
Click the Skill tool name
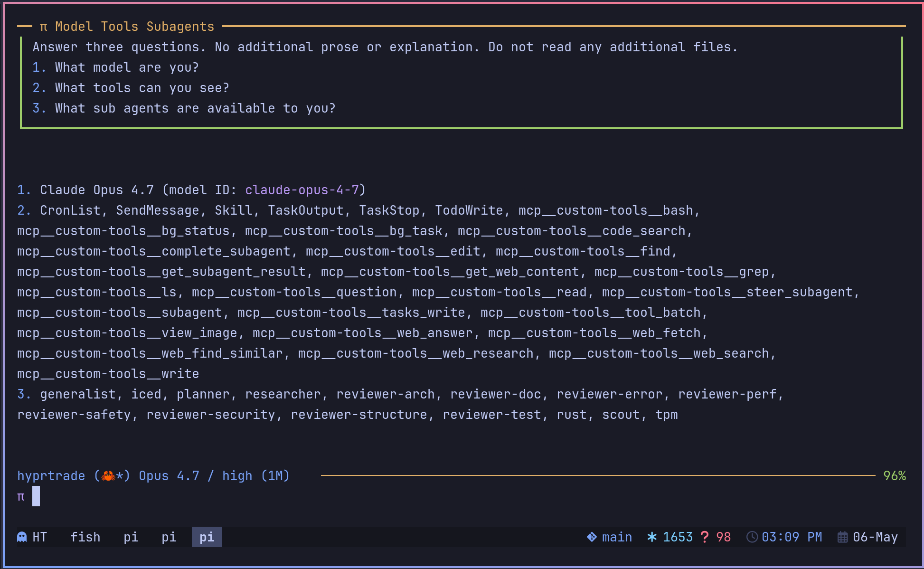[x=234, y=210]
